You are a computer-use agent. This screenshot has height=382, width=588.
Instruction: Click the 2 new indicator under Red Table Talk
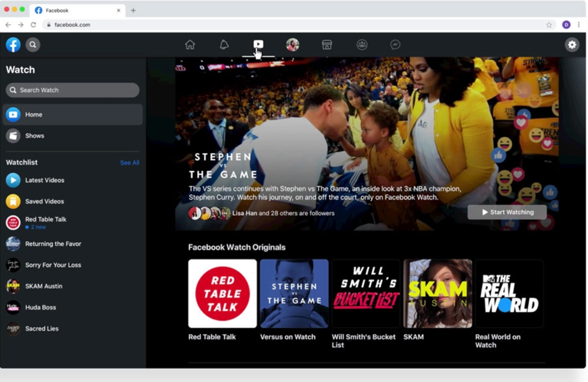click(36, 227)
